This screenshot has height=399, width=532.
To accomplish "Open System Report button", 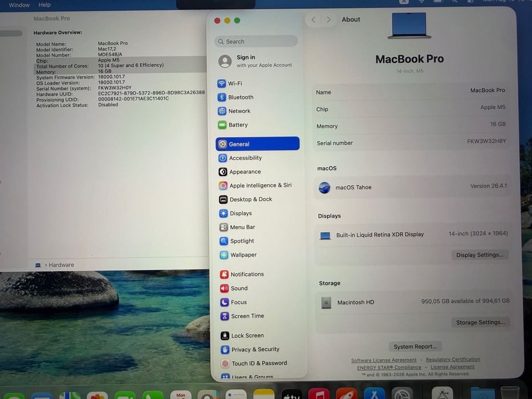I will pyautogui.click(x=415, y=347).
